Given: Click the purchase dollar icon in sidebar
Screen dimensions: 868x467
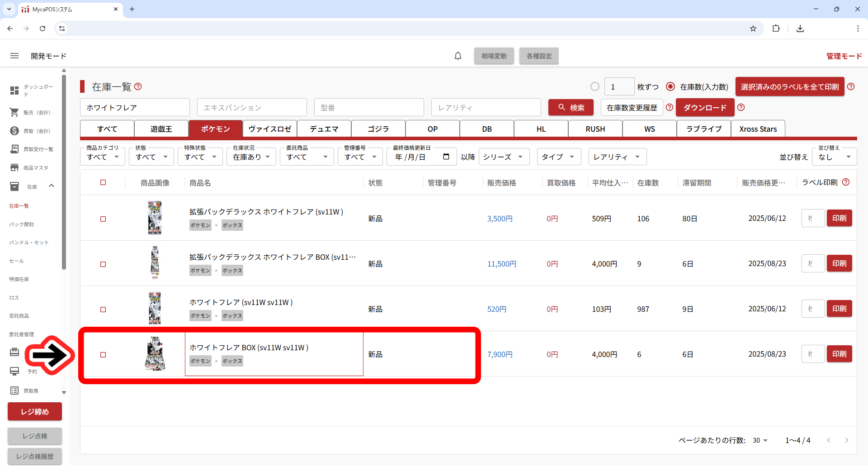Looking at the screenshot, I should (x=14, y=131).
